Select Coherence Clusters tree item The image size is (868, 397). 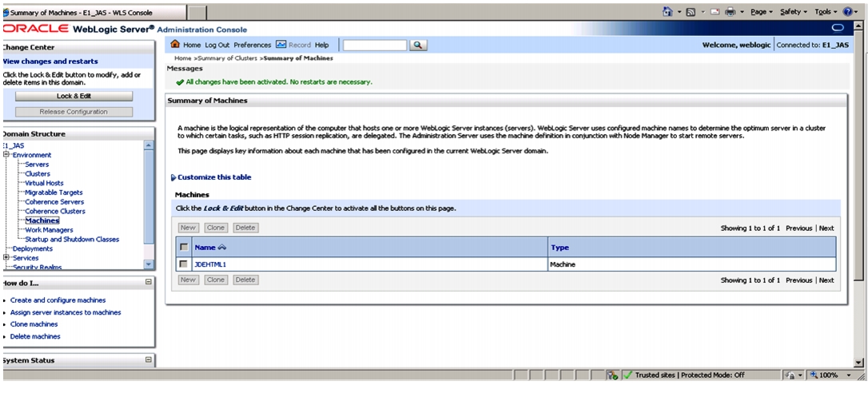click(55, 211)
